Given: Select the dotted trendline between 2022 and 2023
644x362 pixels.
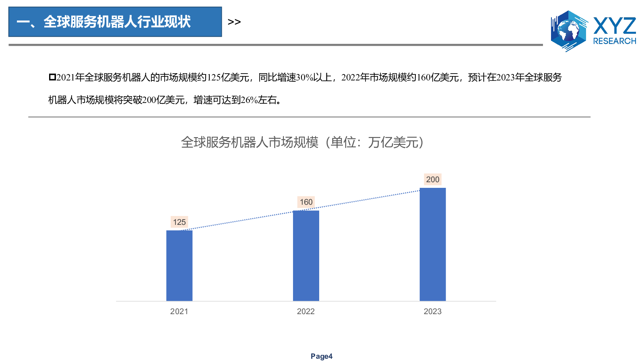Looking at the screenshot, I should [x=369, y=200].
